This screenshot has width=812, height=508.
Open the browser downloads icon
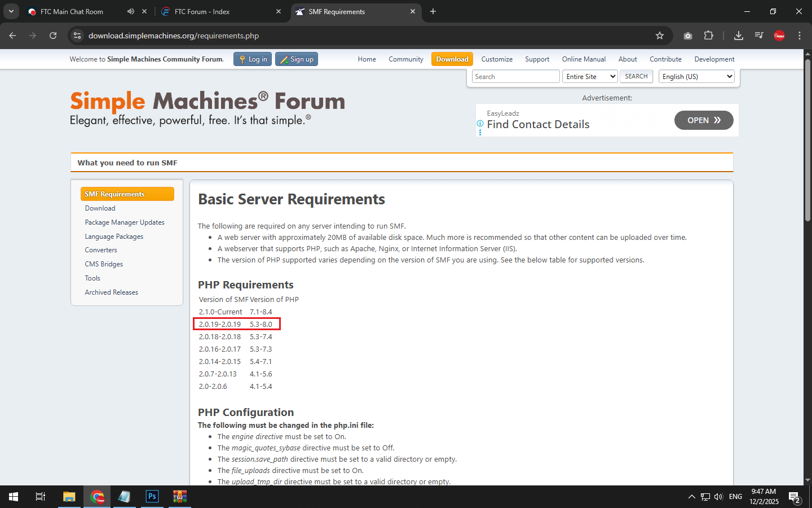point(738,36)
